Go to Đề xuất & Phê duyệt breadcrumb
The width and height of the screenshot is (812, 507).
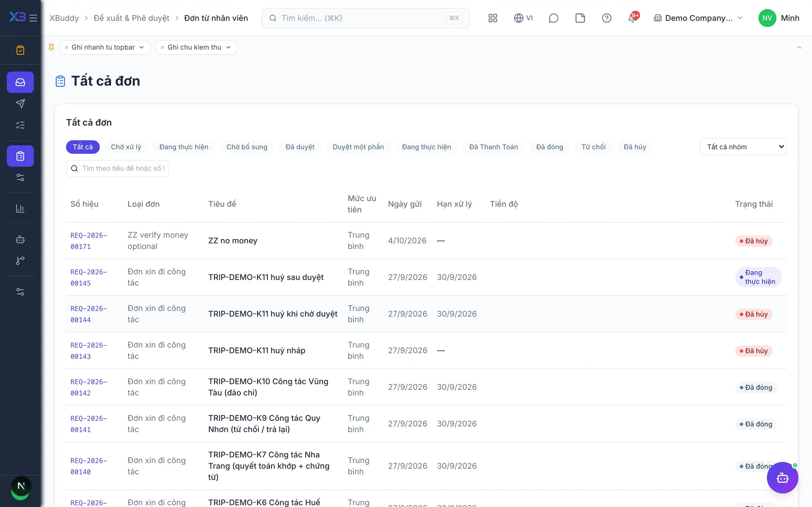coord(132,18)
